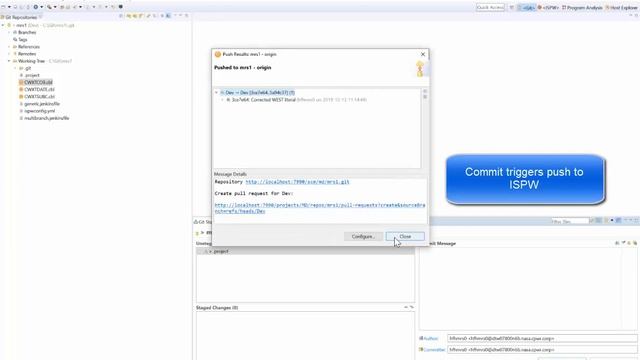This screenshot has width=640, height=360.
Task: Collapse the mrs1 repository node
Action: coord(3,25)
